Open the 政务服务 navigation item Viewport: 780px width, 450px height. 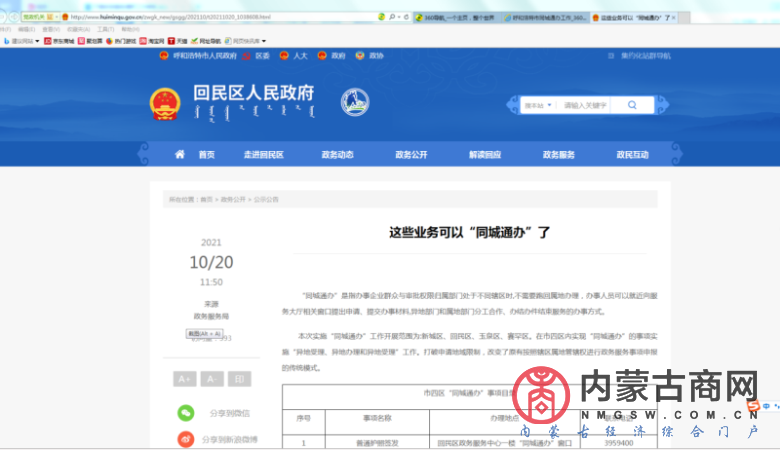(x=559, y=155)
